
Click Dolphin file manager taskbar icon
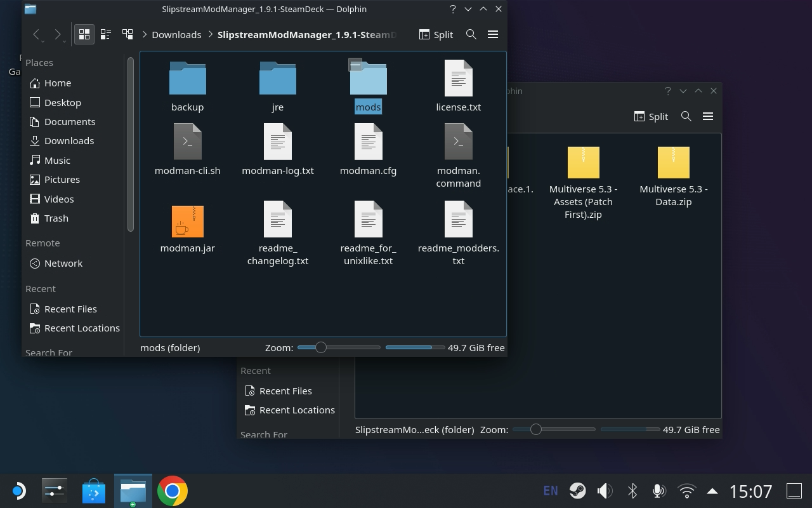pyautogui.click(x=133, y=491)
